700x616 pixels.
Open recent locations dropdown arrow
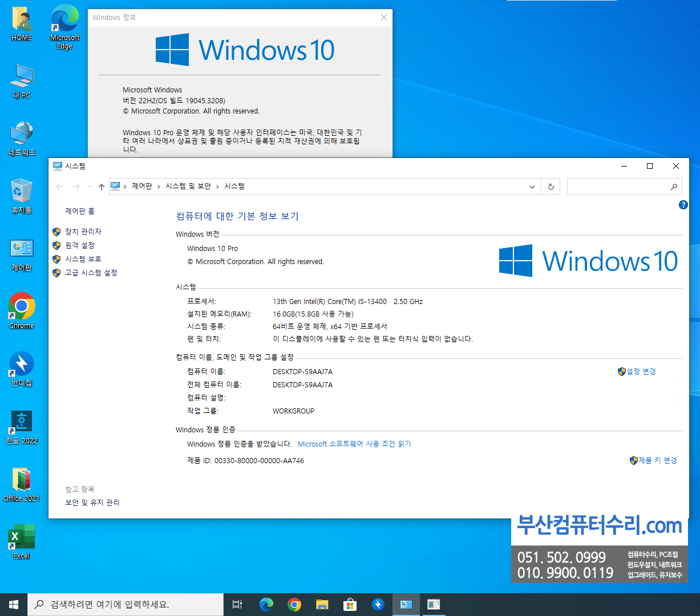(x=90, y=187)
